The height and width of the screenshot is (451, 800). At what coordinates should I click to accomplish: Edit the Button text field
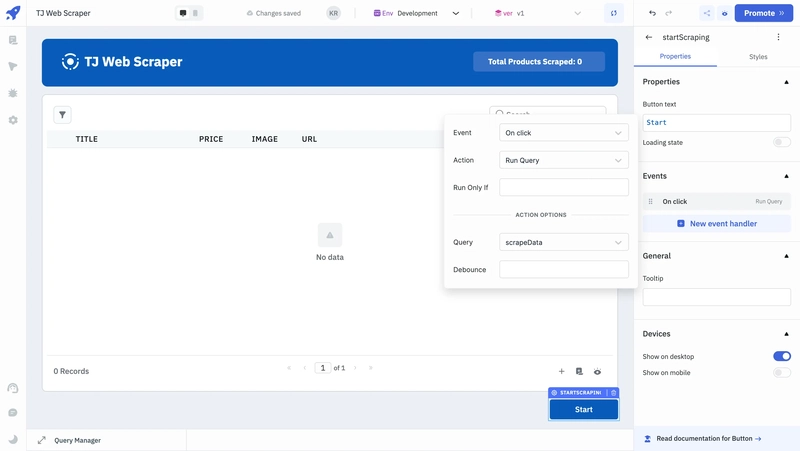716,122
